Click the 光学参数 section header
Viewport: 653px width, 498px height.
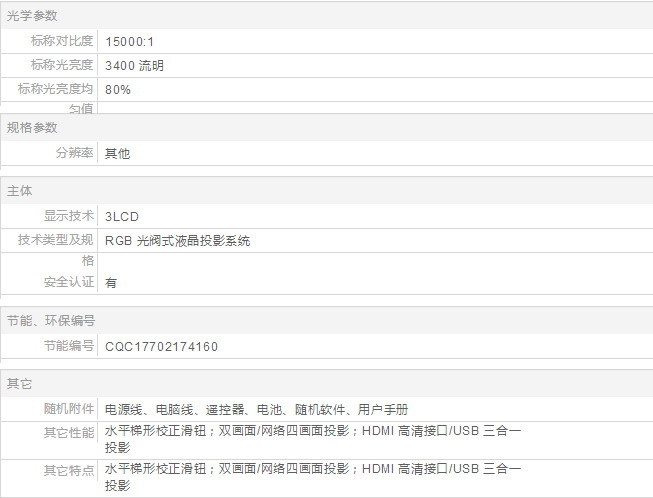click(32, 16)
